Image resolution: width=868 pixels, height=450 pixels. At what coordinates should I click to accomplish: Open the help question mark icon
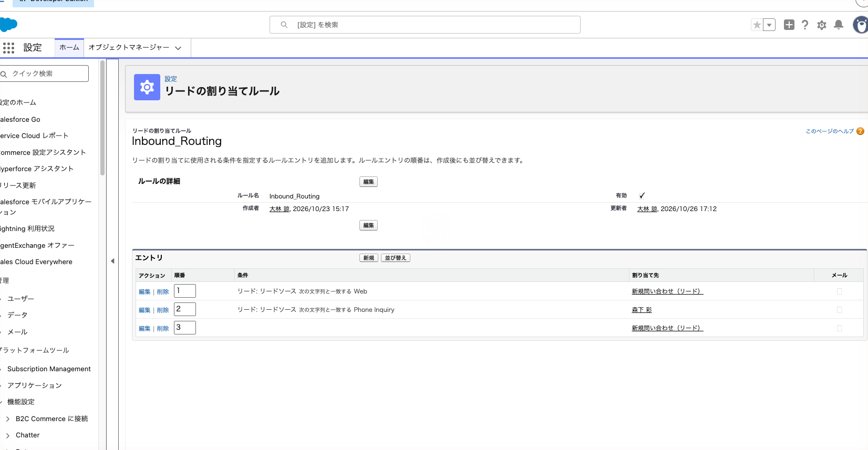pyautogui.click(x=805, y=25)
